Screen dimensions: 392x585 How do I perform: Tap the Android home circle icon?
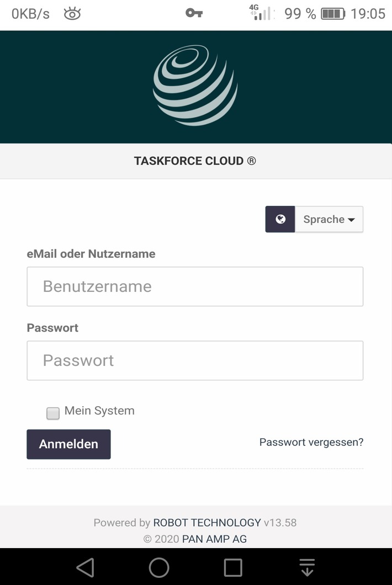[159, 567]
